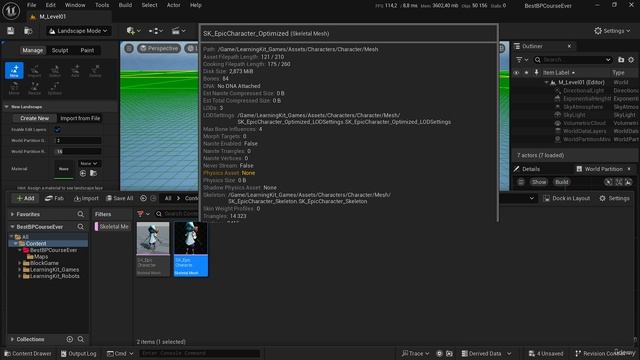640x360 pixels.
Task: Open the Output Log
Action: [78, 353]
